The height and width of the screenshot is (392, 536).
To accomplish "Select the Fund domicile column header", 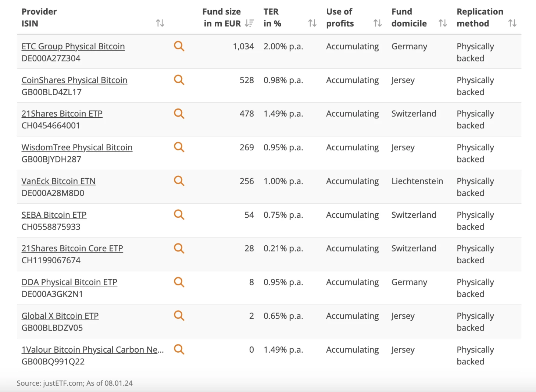I will pos(409,17).
